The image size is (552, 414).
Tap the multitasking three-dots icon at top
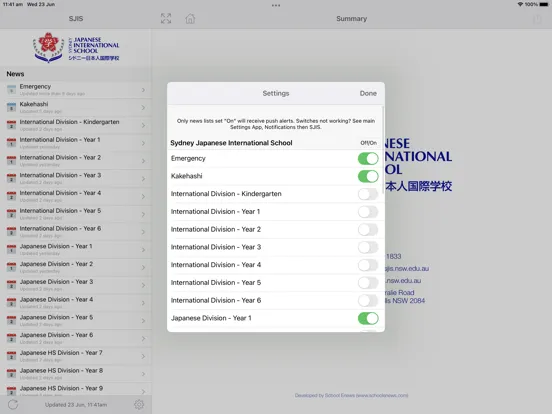click(x=276, y=5)
